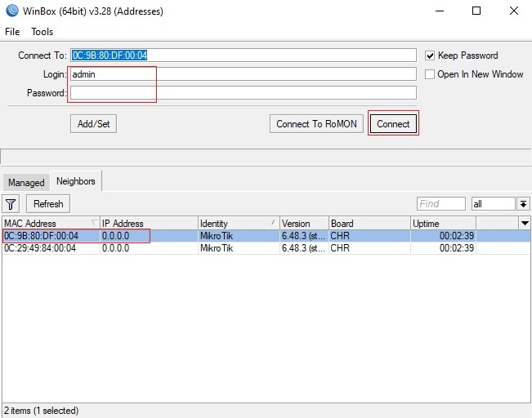Click MikroTik identity in 0C:29:49:84:00:04 row
The image size is (532, 418).
(217, 248)
